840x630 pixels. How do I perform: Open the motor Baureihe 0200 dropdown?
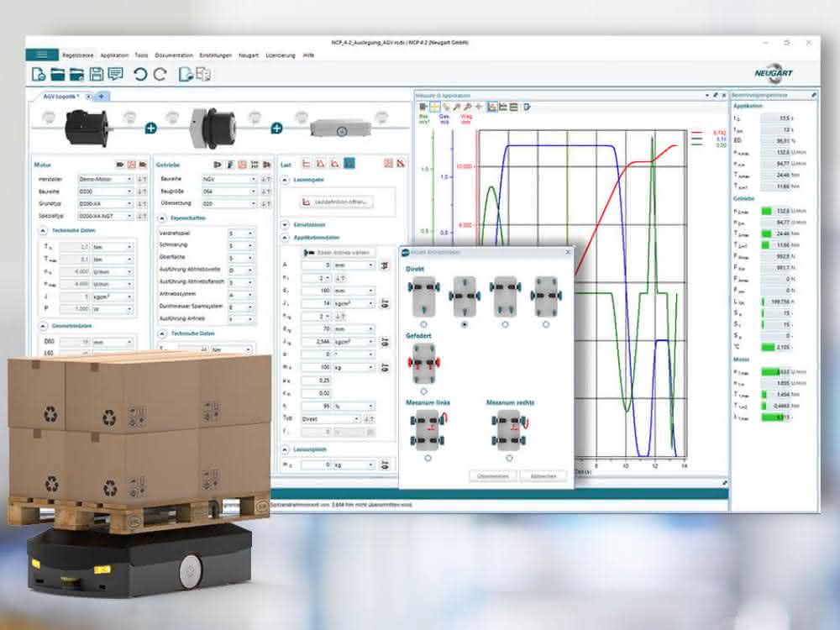(105, 192)
